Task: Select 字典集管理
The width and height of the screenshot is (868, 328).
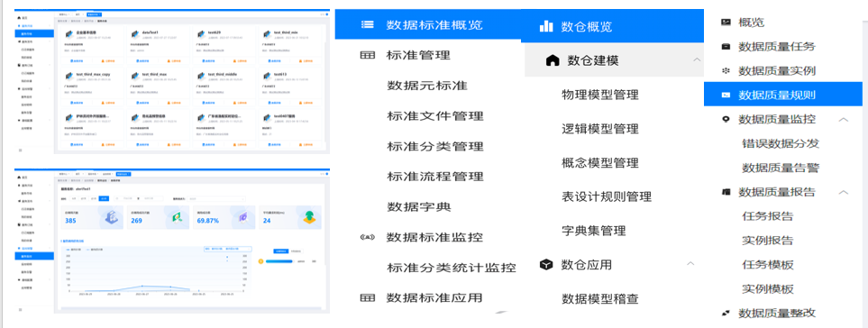Action: 593,231
